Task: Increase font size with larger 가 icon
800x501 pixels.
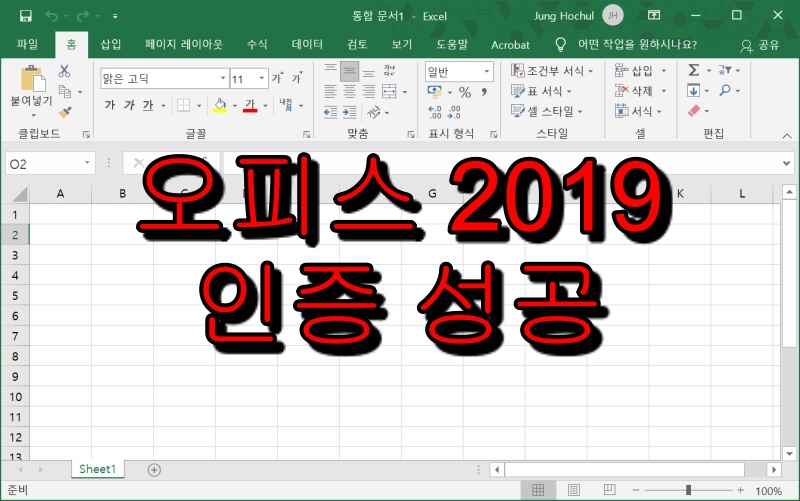Action: (x=277, y=78)
